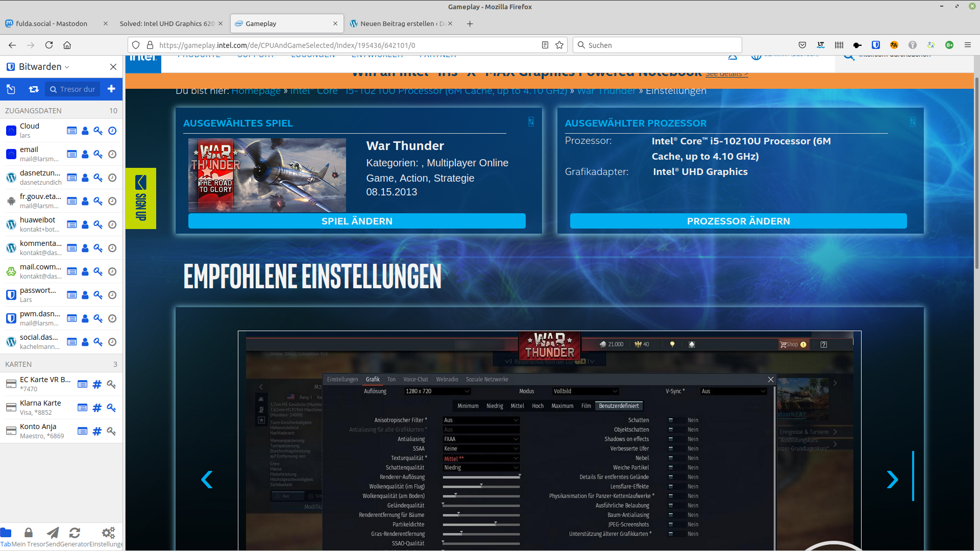Open a new browser tab

tap(470, 23)
